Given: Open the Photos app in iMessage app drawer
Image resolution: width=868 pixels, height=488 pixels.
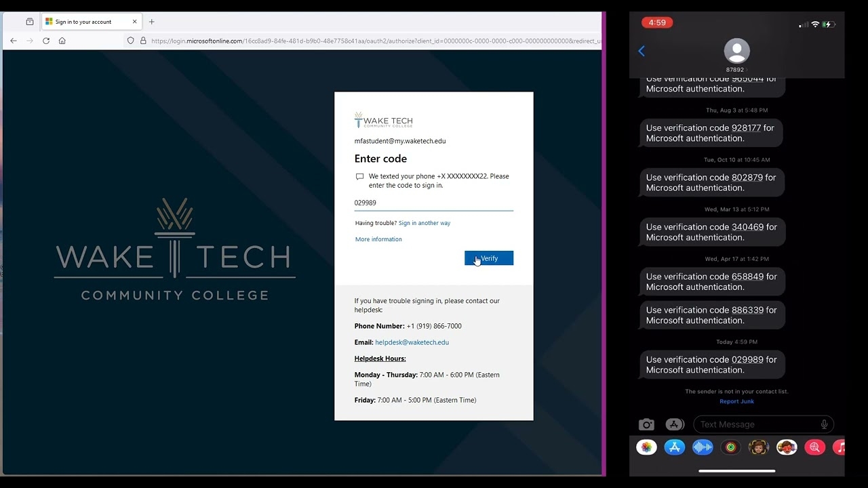Looking at the screenshot, I should click(646, 447).
